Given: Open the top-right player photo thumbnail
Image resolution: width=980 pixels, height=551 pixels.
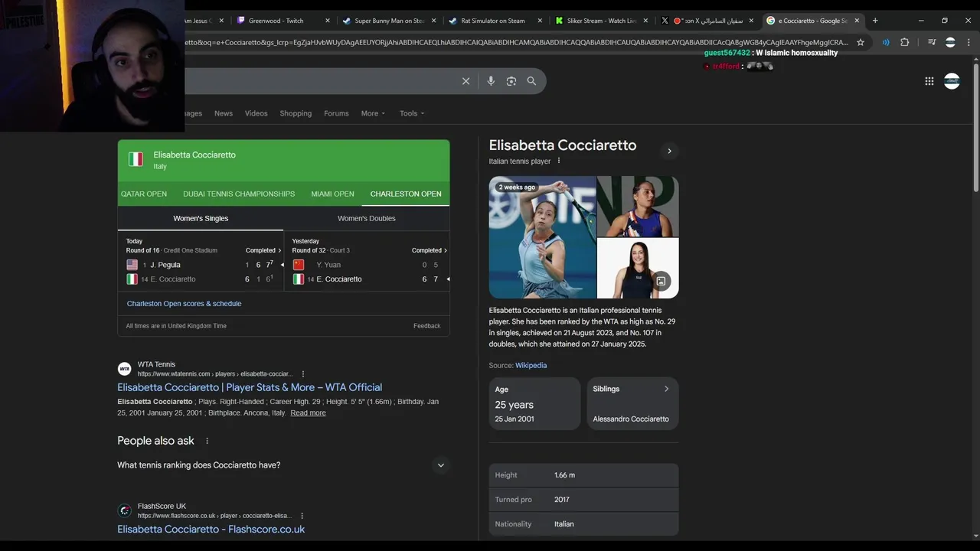Looking at the screenshot, I should click(x=638, y=207).
